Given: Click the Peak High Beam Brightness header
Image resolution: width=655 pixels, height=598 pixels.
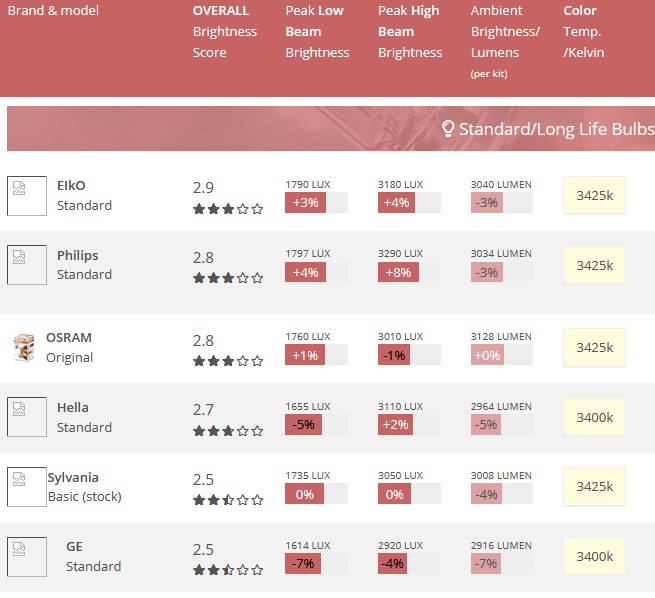Looking at the screenshot, I should pyautogui.click(x=410, y=31).
